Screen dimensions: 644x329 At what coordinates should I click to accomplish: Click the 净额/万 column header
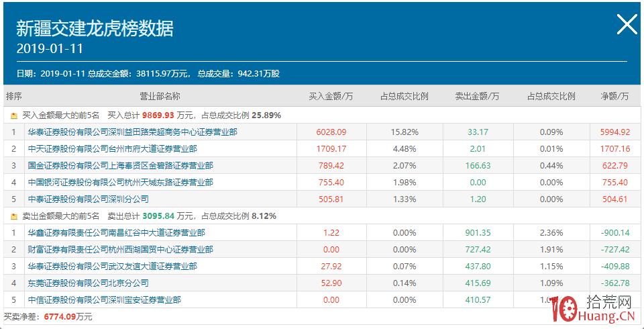pos(614,97)
